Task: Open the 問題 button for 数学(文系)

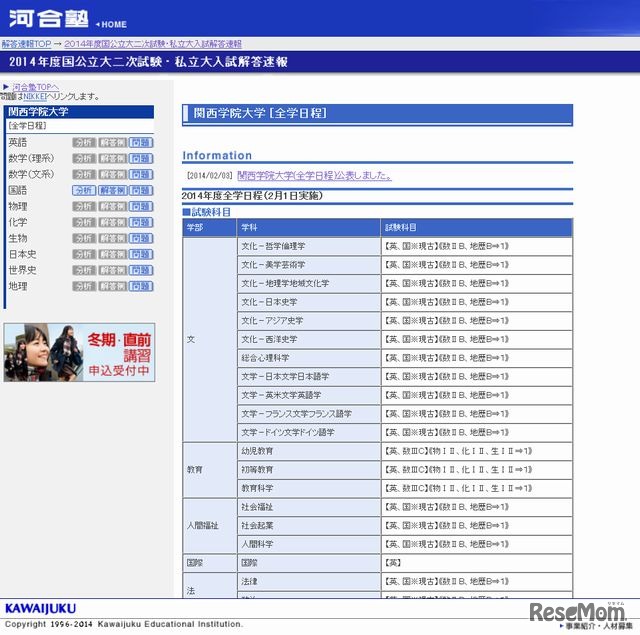Action: [141, 174]
